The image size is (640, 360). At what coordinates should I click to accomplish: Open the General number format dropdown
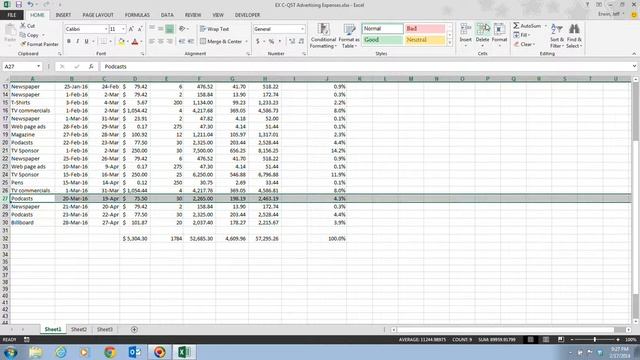[302, 29]
